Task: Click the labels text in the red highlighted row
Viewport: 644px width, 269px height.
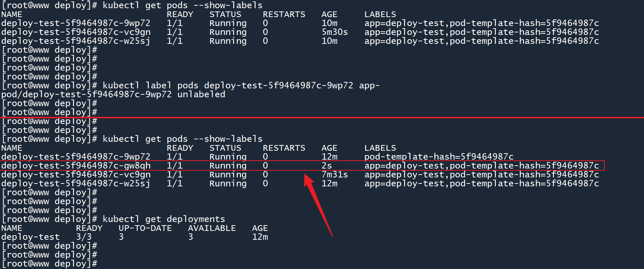Action: tap(481, 166)
